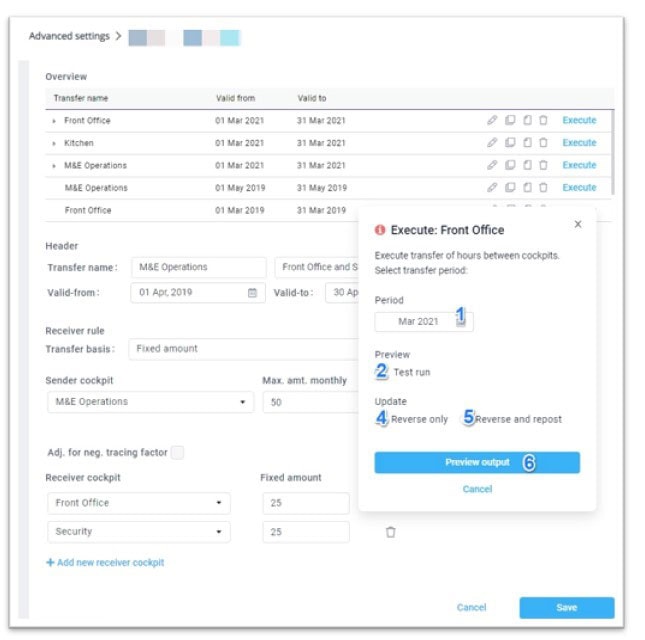Open the Front Office receiver cockpit dropdown

138,503
